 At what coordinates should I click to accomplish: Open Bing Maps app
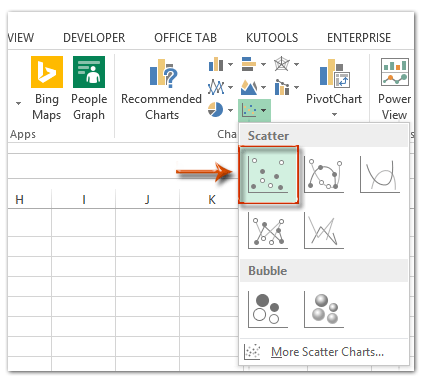(47, 88)
